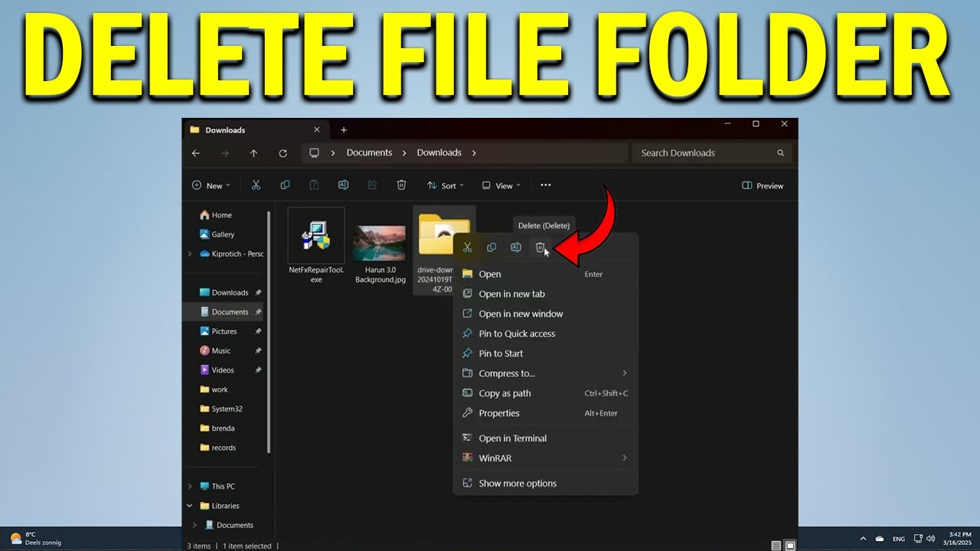Screen dimensions: 980x551
Task: Go up one folder with the up arrow
Action: (253, 153)
